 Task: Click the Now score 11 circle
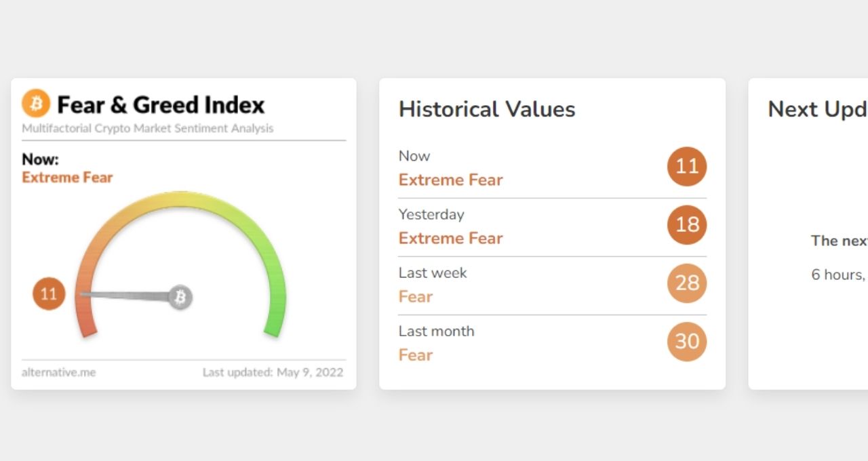686,166
